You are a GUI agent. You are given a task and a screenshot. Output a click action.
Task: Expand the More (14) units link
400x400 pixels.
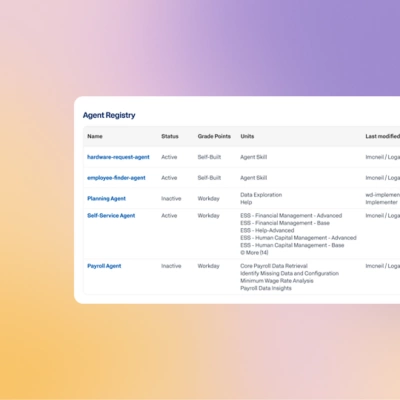(x=254, y=253)
